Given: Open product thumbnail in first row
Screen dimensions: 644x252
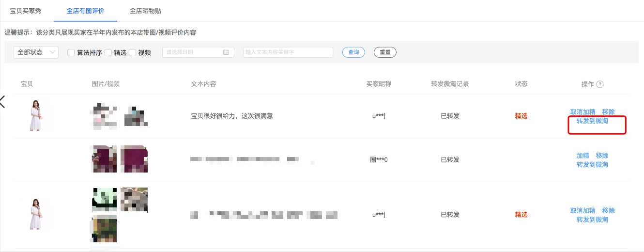Looking at the screenshot, I should tap(37, 115).
